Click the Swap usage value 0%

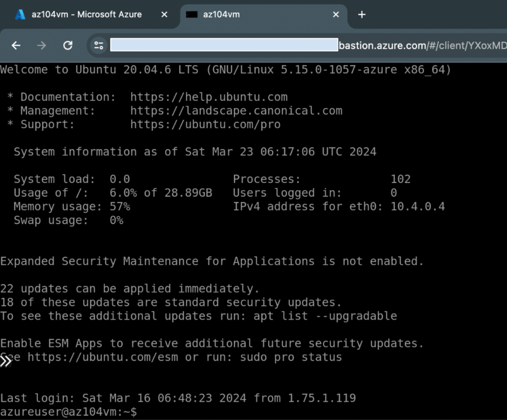pyautogui.click(x=117, y=220)
